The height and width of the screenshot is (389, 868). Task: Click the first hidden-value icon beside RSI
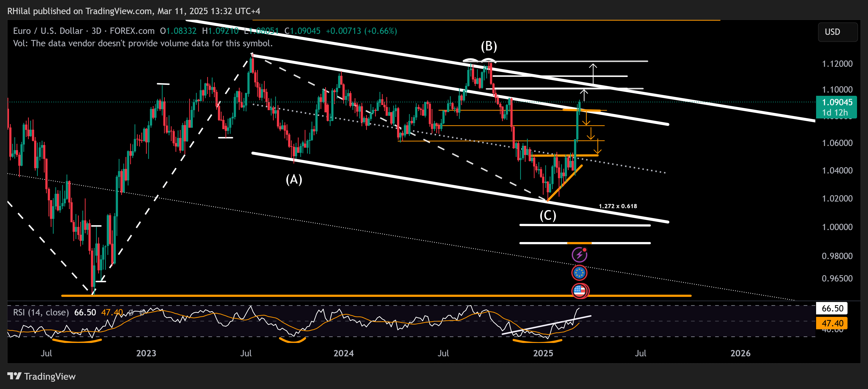131,312
